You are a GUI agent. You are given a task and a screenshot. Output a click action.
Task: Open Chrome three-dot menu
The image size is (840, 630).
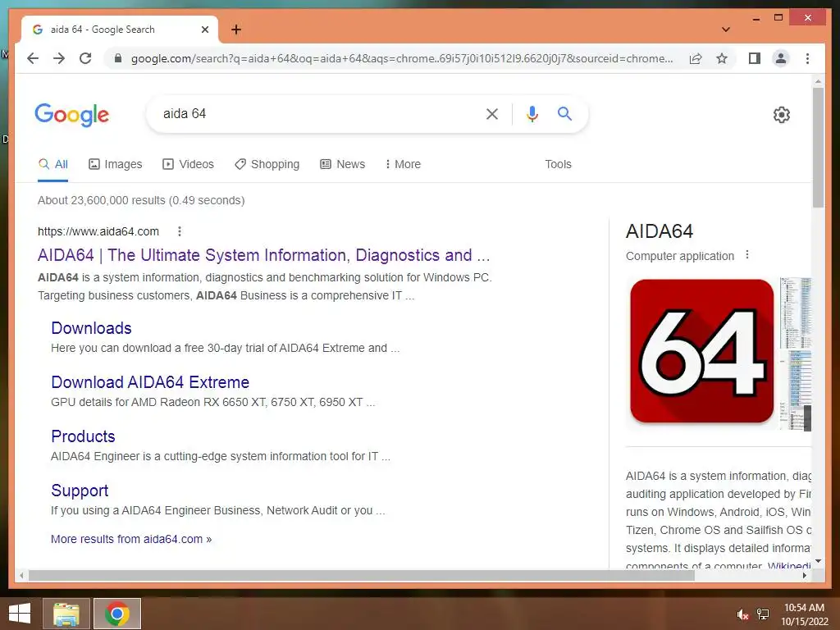(807, 58)
